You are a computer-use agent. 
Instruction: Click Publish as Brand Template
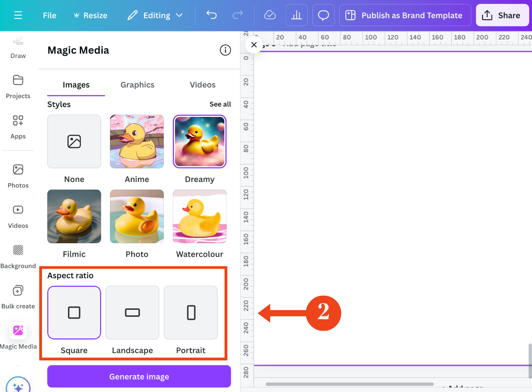(x=405, y=15)
